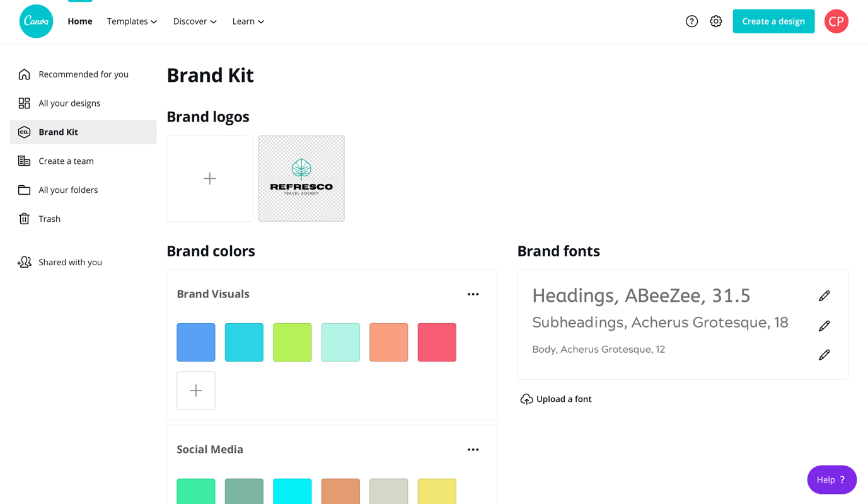868x504 pixels.
Task: Expand the Discover dropdown menu
Action: [195, 21]
